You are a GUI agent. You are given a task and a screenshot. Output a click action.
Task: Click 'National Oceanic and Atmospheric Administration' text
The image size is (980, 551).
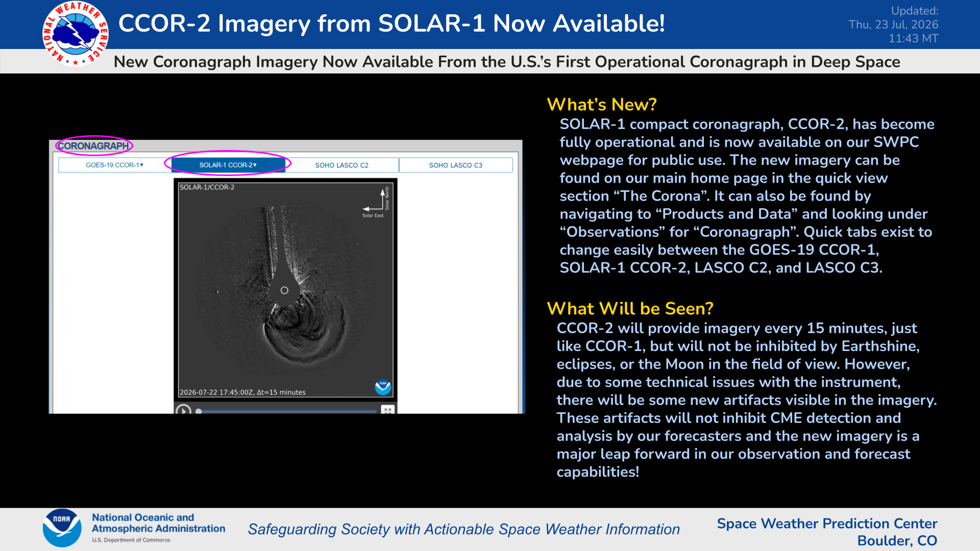[x=158, y=523]
